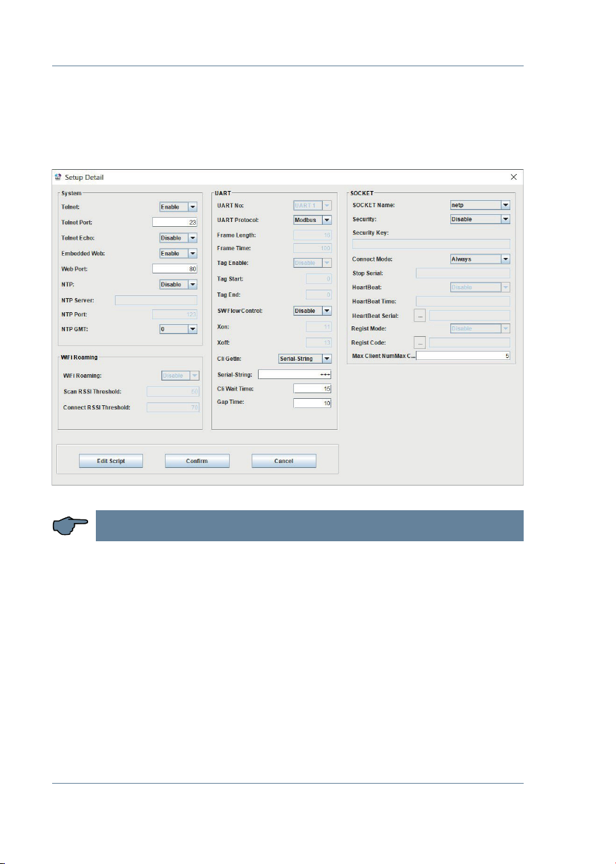616x864 pixels.
Task: Click the Regist Code text field
Action: pos(469,343)
